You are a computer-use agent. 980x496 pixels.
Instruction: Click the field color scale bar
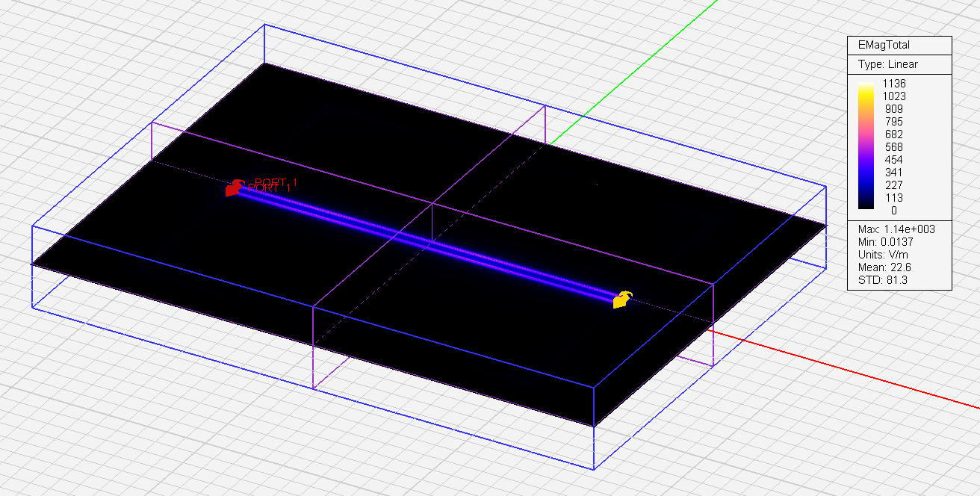pos(867,147)
